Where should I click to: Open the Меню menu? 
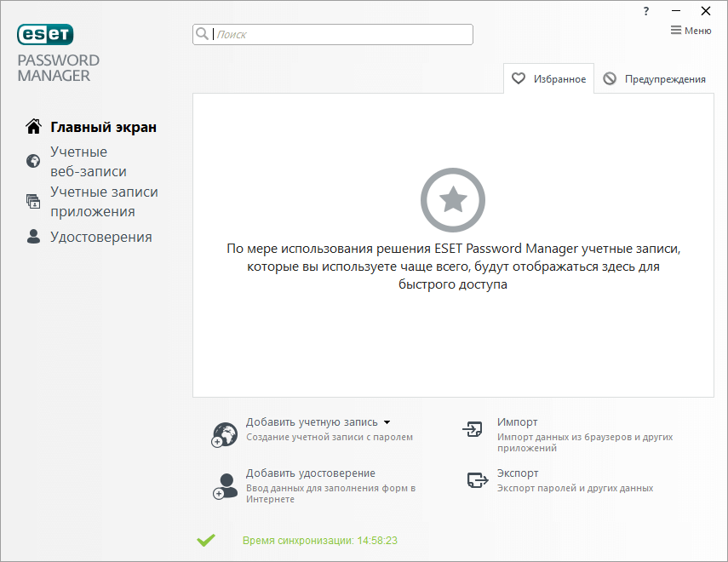coord(691,30)
